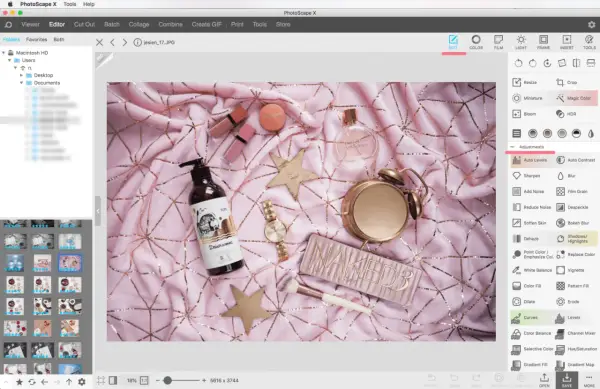Image resolution: width=600 pixels, height=389 pixels.
Task: Open Pattern Fill adjustment
Action: pos(573,286)
